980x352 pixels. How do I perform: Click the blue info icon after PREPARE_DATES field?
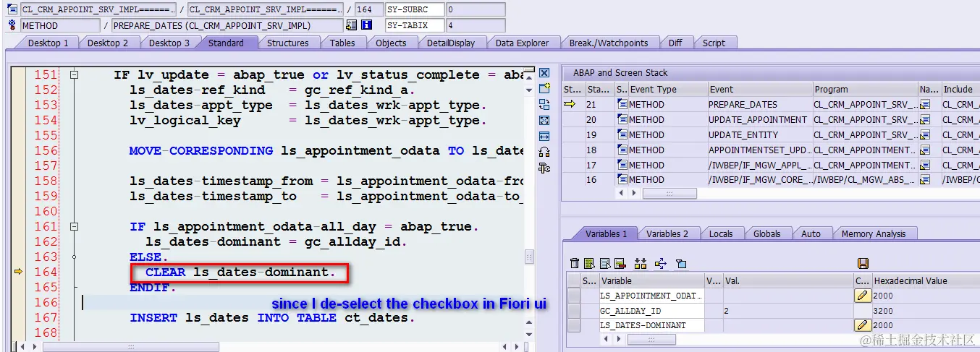coord(366,25)
